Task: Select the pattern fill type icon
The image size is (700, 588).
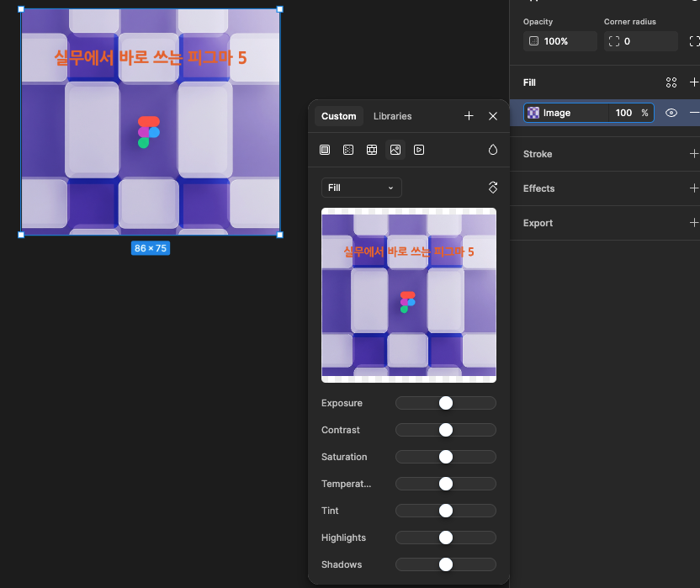Action: pyautogui.click(x=372, y=150)
